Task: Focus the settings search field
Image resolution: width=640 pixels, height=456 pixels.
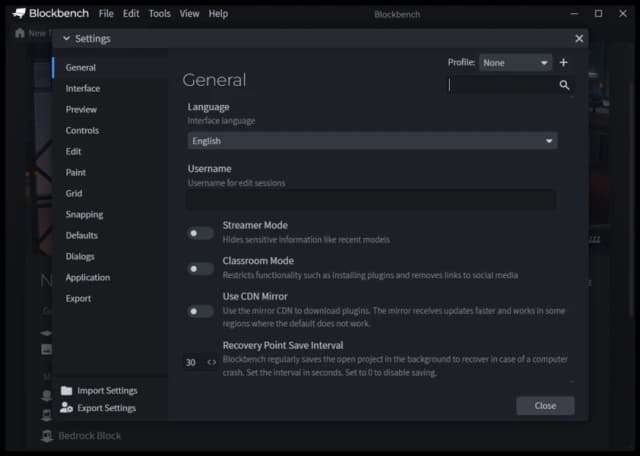Action: point(503,85)
